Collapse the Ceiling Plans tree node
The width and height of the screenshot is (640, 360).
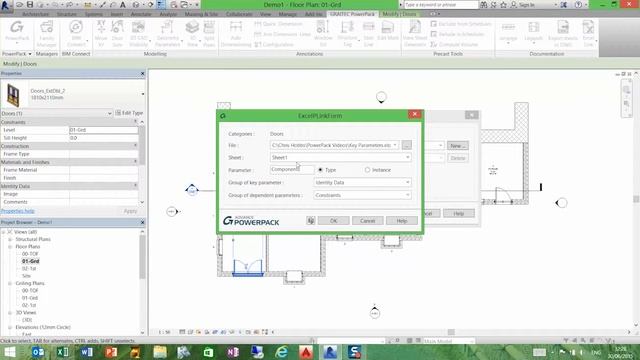pyautogui.click(x=10, y=283)
